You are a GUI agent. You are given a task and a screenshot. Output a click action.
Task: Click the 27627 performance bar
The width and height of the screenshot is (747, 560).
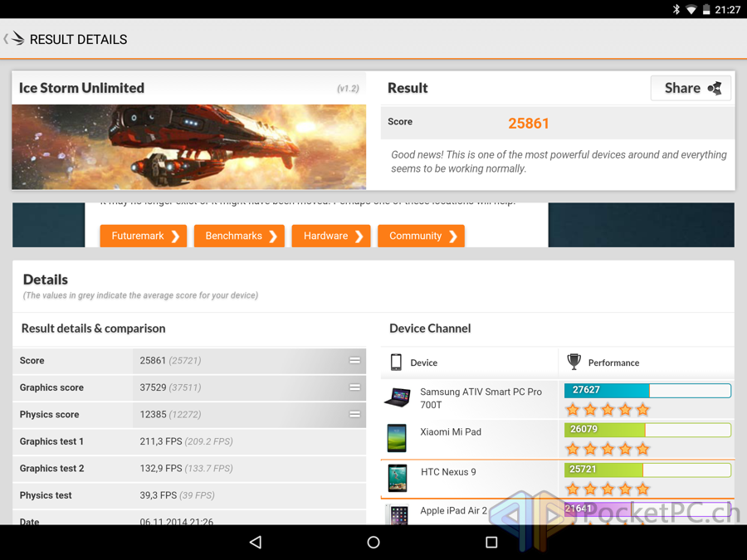pyautogui.click(x=647, y=391)
